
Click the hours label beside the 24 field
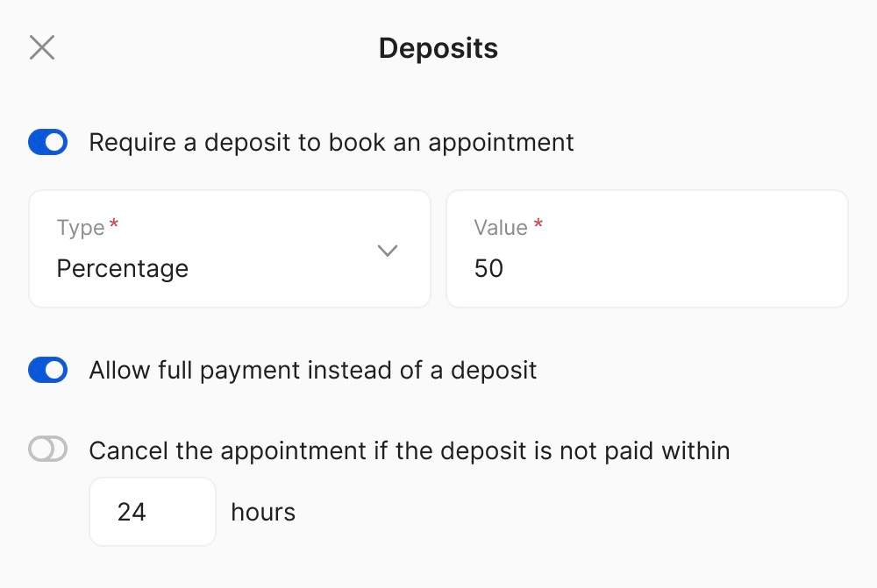tap(262, 512)
